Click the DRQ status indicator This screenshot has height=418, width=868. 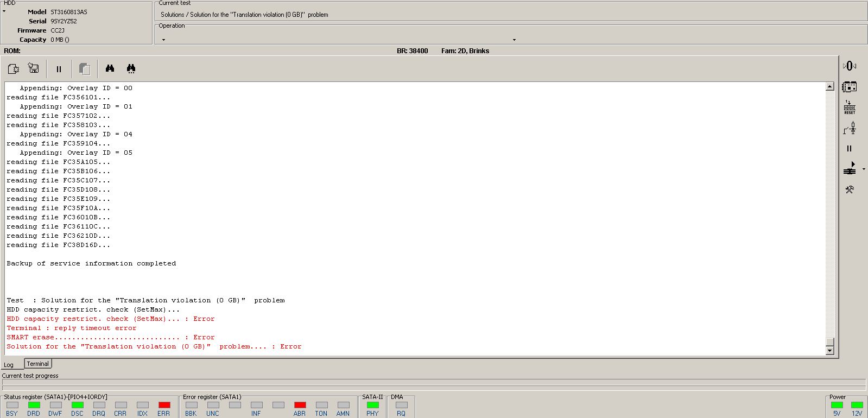point(99,405)
